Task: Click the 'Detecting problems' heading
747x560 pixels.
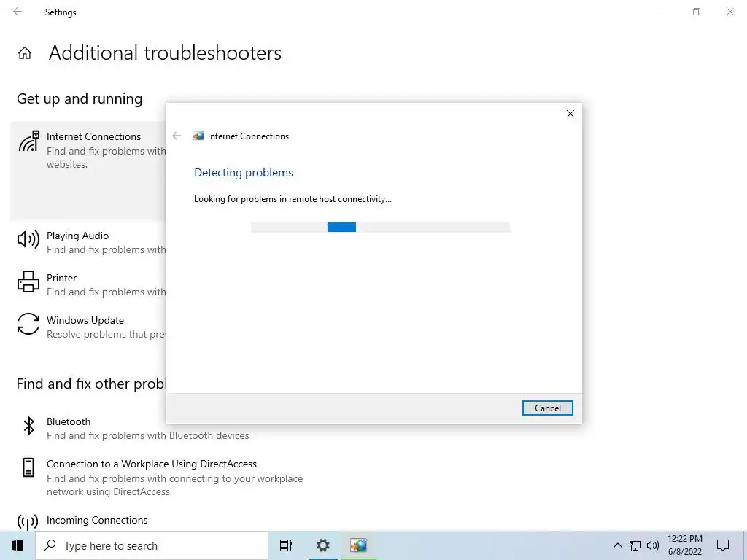Action: coord(244,172)
